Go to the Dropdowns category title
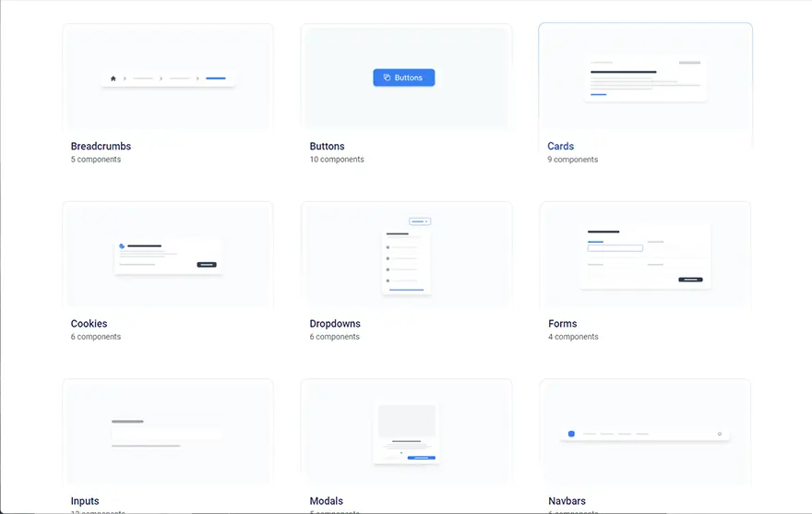The image size is (812, 514). point(335,324)
